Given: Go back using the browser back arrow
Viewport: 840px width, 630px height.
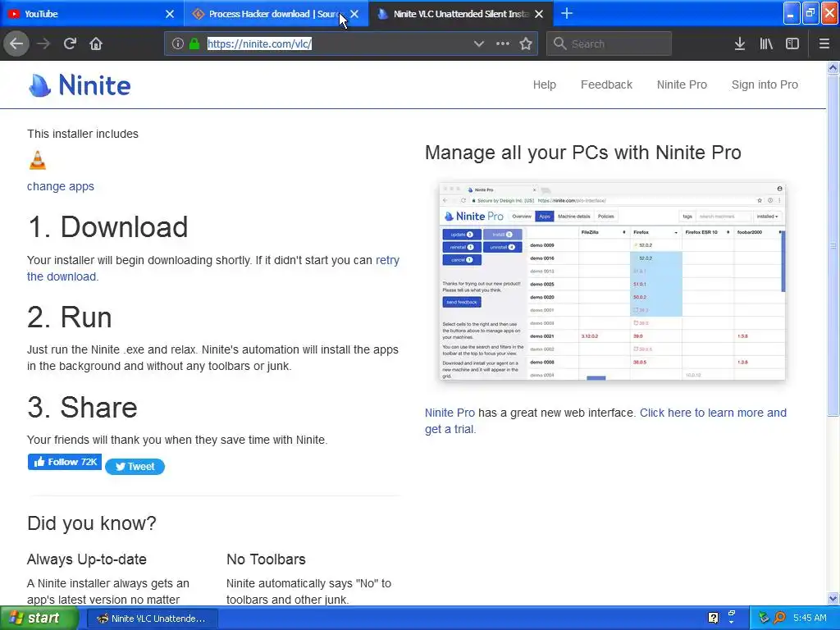Looking at the screenshot, I should point(16,44).
